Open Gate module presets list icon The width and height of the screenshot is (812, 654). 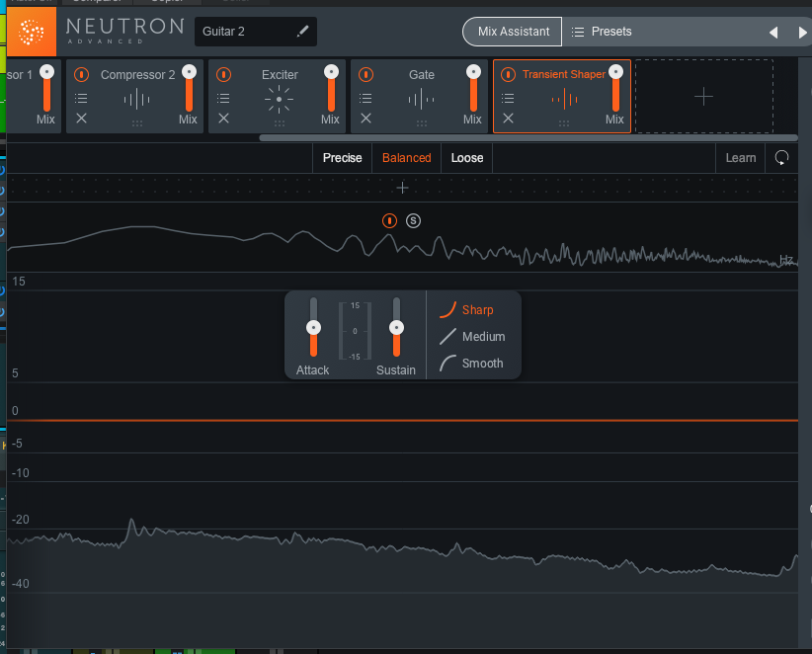[365, 98]
